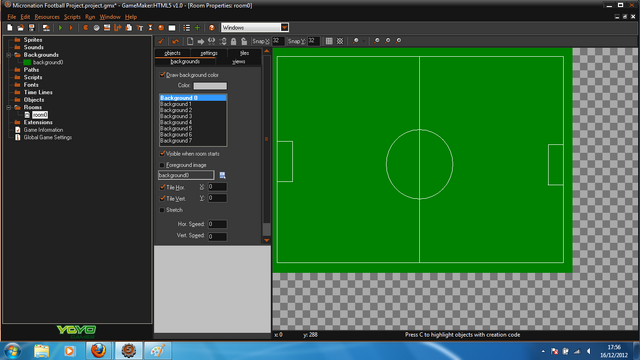Run the game with green play arrow

[60, 28]
